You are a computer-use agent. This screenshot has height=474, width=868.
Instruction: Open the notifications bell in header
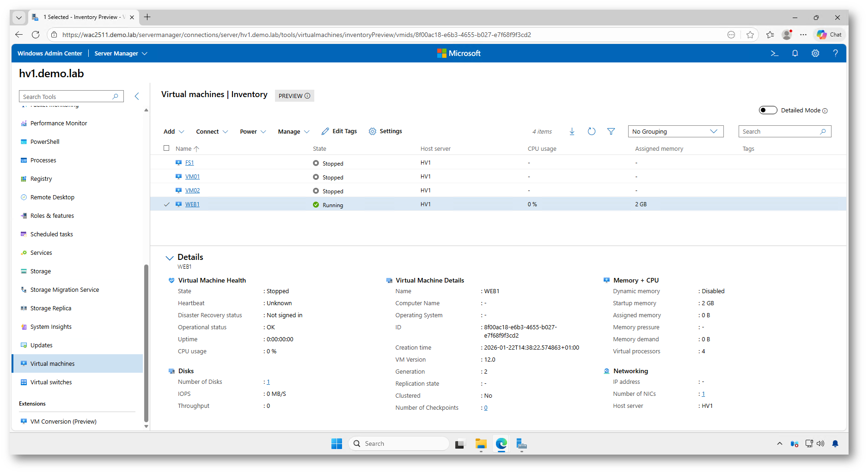[795, 54]
